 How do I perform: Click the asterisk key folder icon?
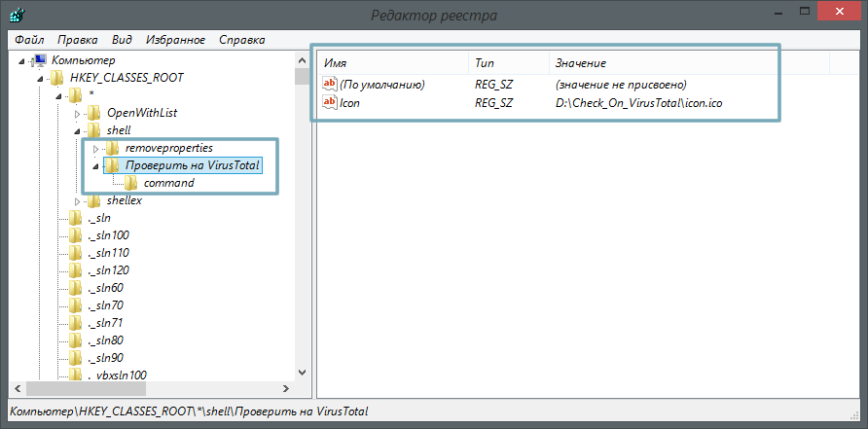click(x=76, y=95)
